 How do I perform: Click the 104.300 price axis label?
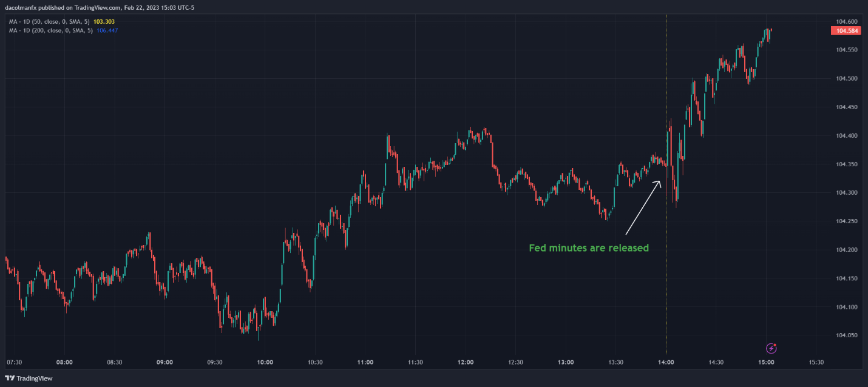coord(847,193)
